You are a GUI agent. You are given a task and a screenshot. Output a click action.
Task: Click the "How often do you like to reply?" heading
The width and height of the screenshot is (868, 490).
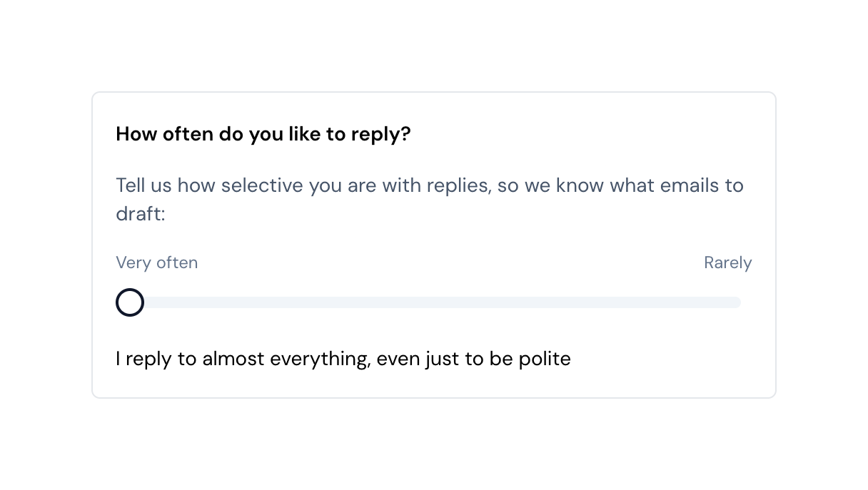pyautogui.click(x=263, y=134)
